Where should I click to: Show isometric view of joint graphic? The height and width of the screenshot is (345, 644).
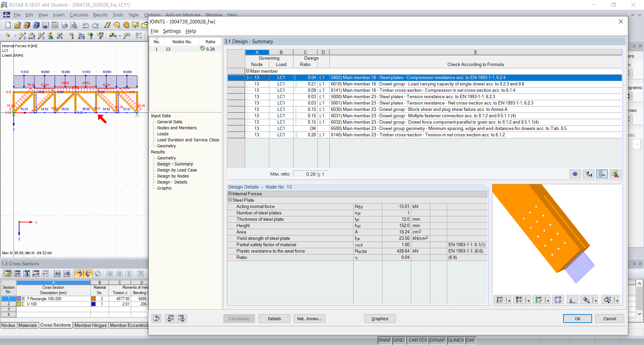[x=557, y=300]
